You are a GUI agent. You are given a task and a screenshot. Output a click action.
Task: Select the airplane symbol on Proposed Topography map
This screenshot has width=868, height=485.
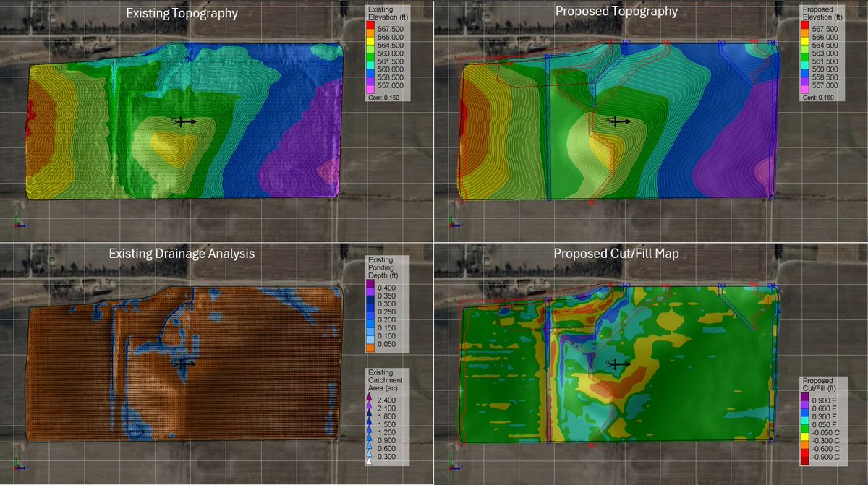[616, 123]
